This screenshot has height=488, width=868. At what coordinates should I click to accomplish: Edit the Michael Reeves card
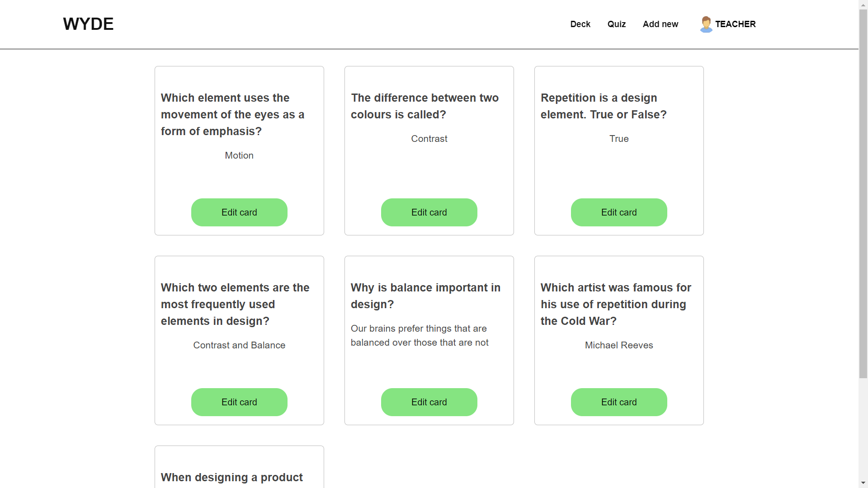tap(619, 402)
